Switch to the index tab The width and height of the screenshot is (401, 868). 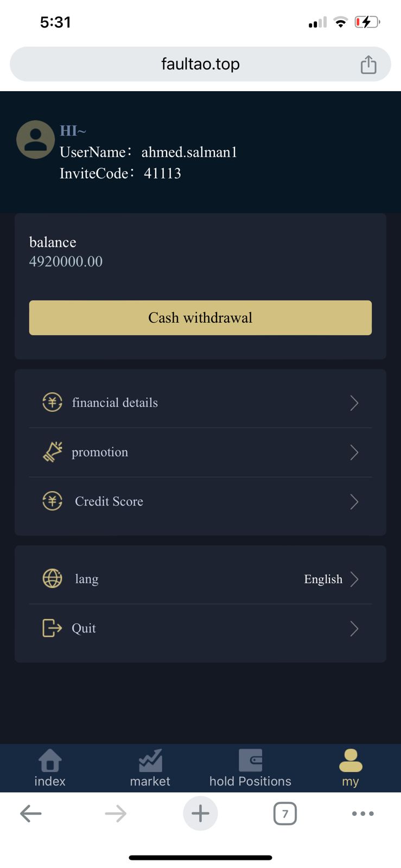point(50,768)
